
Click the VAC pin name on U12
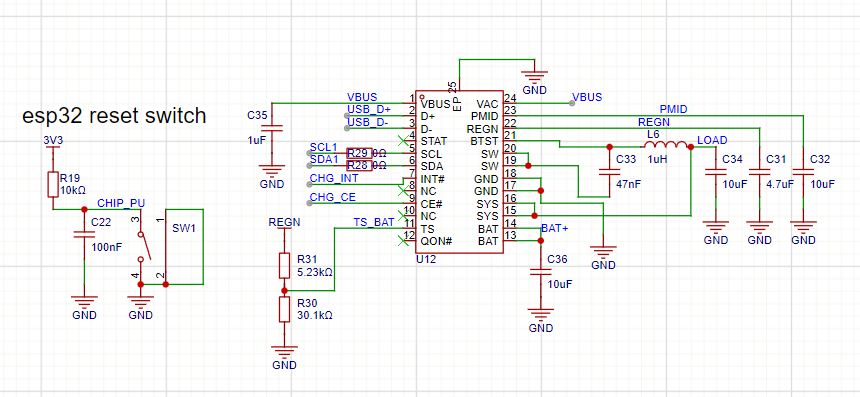point(488,104)
